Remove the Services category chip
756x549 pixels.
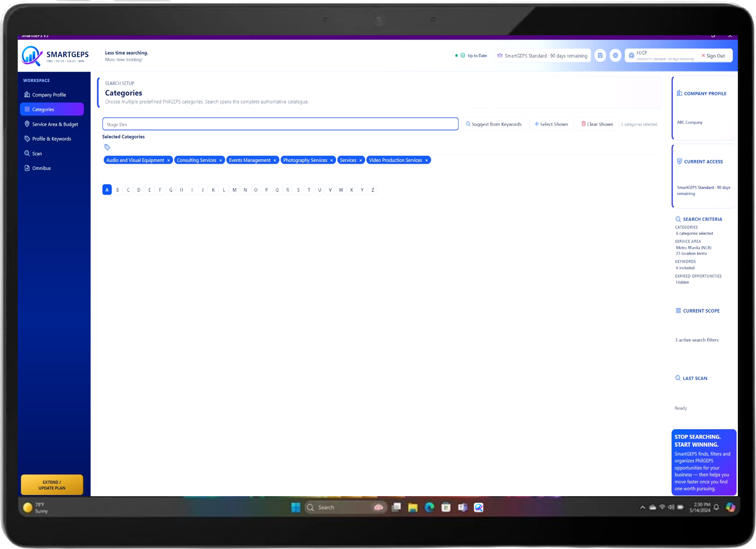[361, 160]
